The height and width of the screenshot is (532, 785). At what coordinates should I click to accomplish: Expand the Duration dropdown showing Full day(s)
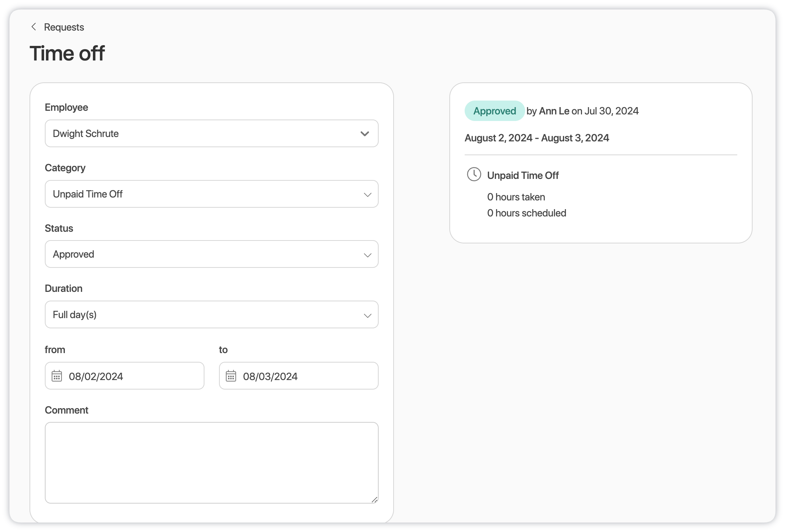point(204,315)
